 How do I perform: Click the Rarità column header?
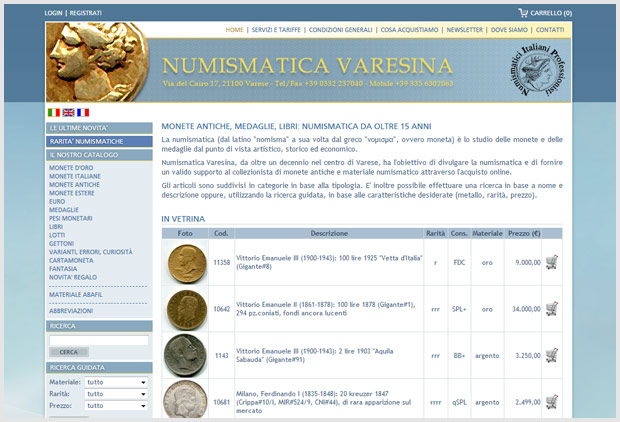[435, 233]
